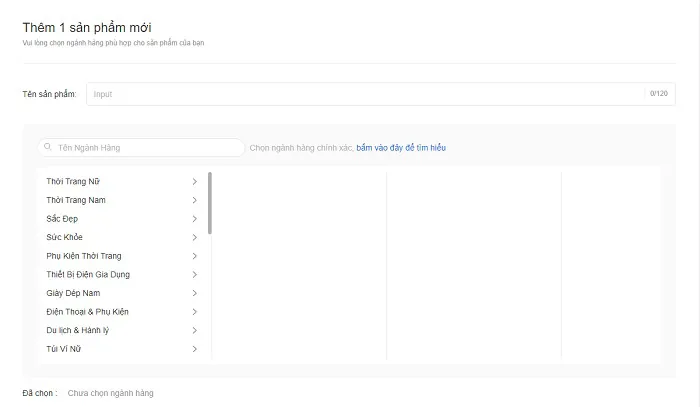
Task: Open the 'bấm vào đây để tìm hiểu' link
Action: click(401, 148)
